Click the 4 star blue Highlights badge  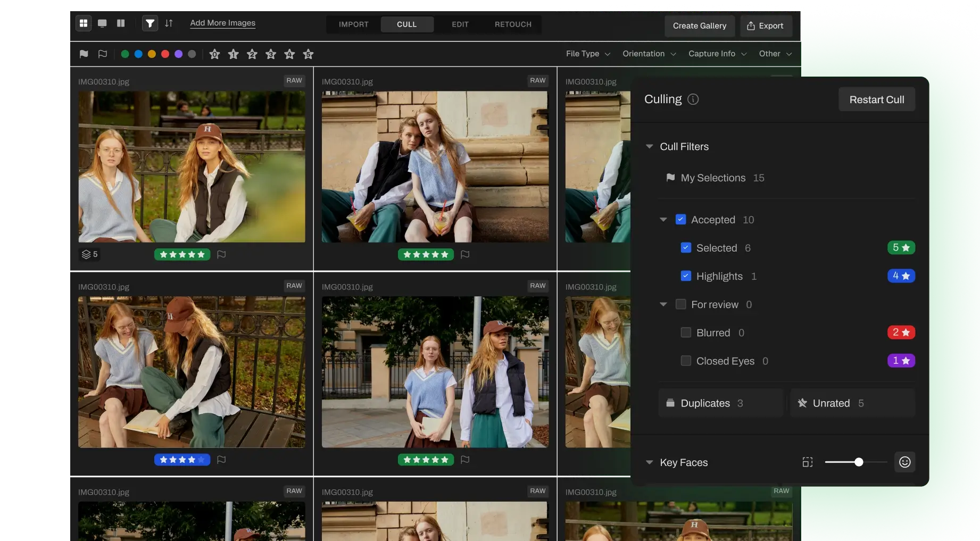(901, 276)
